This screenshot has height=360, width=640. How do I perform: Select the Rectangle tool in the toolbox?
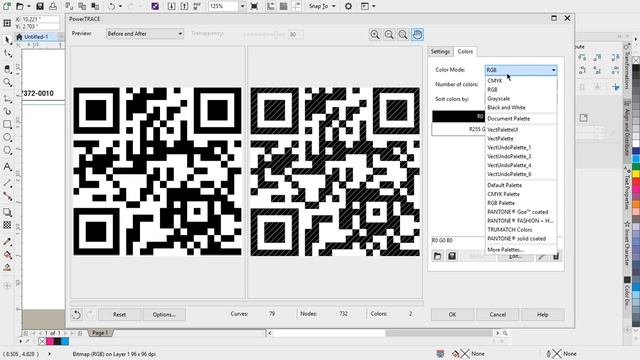tap(7, 124)
